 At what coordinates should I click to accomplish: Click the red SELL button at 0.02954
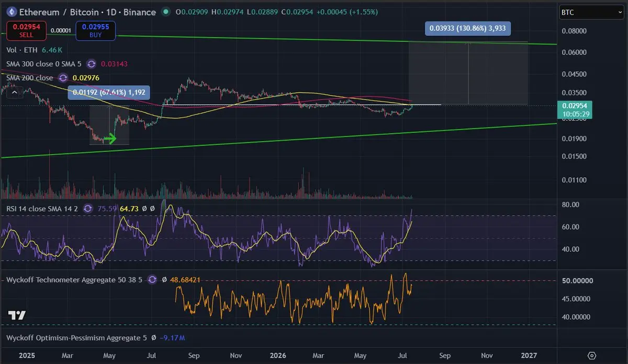coord(26,30)
